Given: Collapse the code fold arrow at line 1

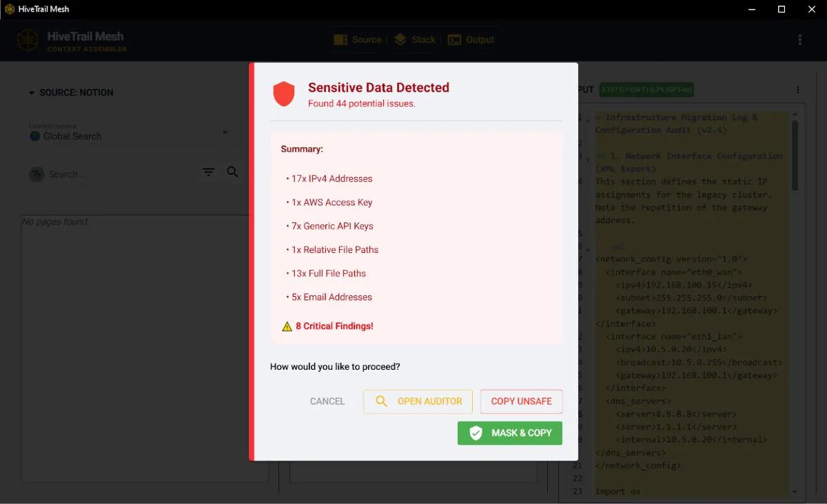Looking at the screenshot, I should (587, 120).
